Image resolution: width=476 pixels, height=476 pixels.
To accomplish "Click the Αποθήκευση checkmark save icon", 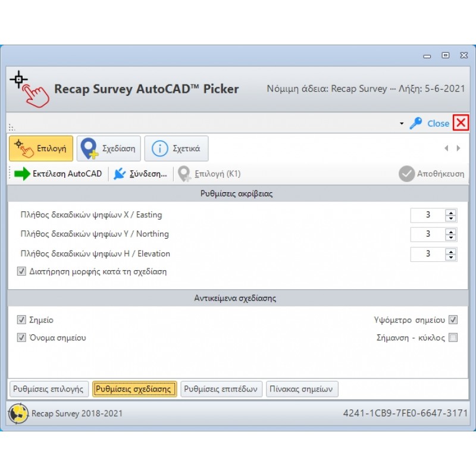I will (406, 174).
